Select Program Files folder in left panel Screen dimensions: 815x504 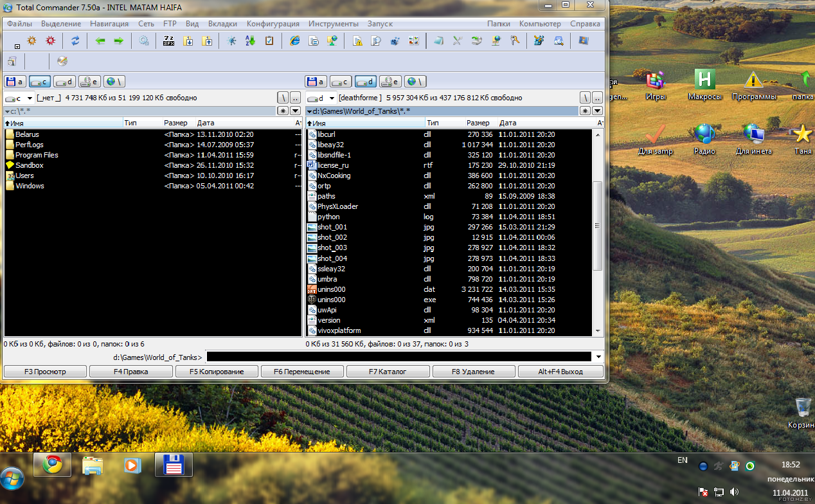[x=37, y=155]
